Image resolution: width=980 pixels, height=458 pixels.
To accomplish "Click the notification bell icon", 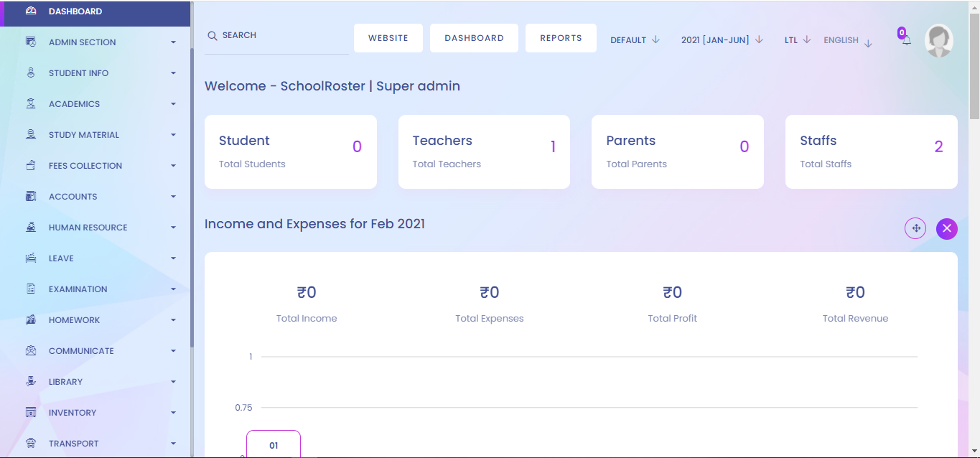I will point(906,40).
